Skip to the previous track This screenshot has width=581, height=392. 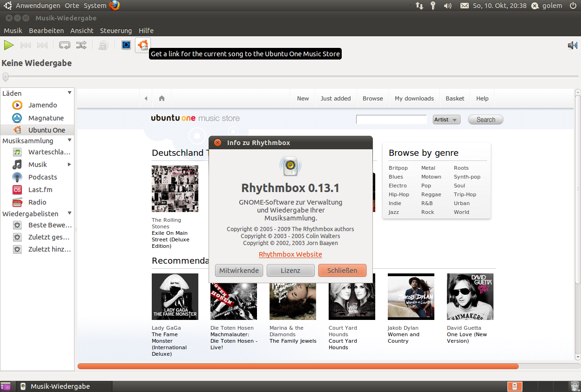[26, 45]
